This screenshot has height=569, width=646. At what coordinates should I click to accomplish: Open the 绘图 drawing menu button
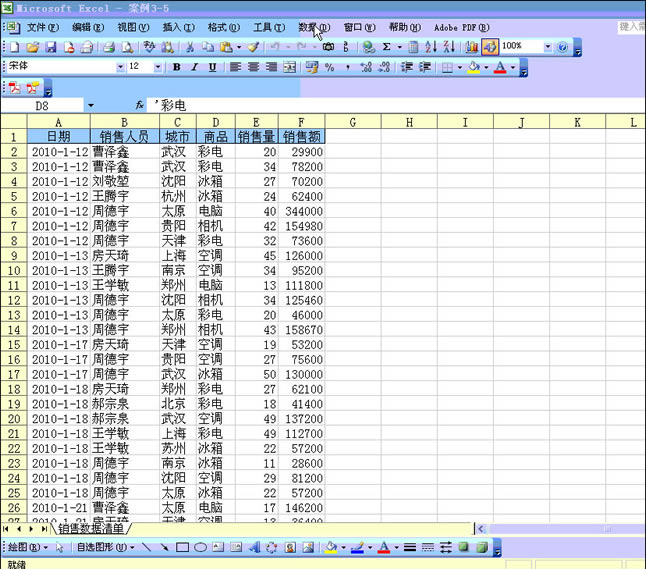tap(28, 547)
